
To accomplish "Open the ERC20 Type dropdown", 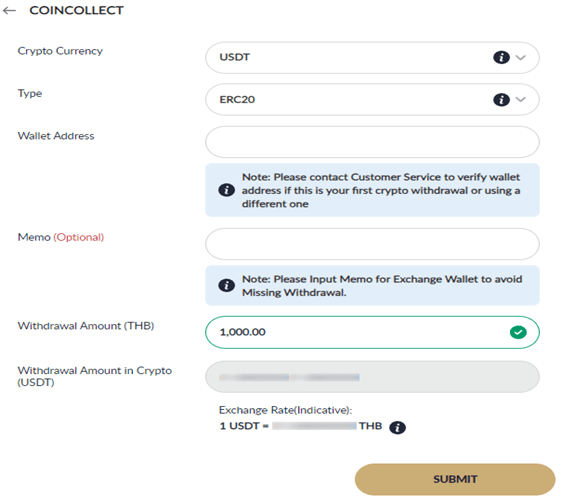I will [x=372, y=100].
